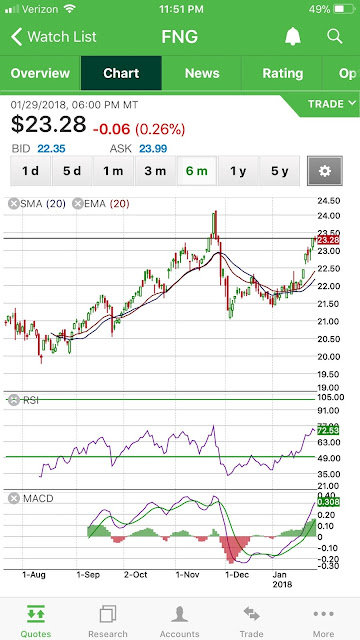Screen dimensions: 360x640
Task: Open the News tab
Action: (x=202, y=73)
